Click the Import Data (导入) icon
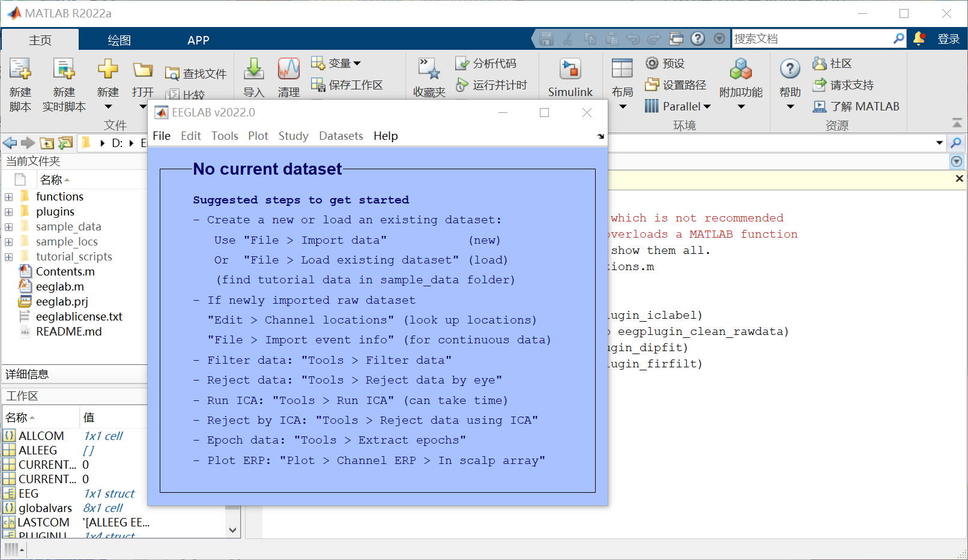This screenshot has height=560, width=968. 254,69
